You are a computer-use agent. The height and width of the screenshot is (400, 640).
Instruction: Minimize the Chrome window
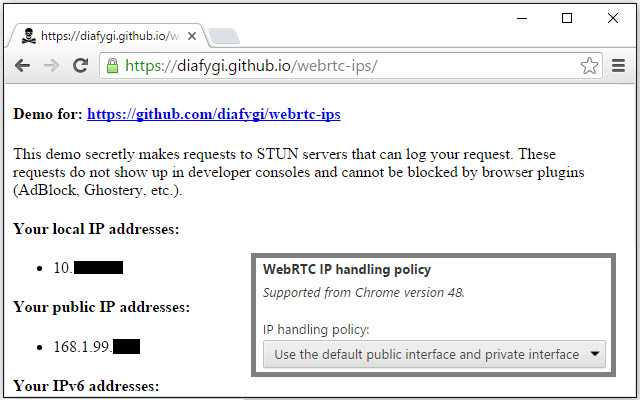coord(522,17)
